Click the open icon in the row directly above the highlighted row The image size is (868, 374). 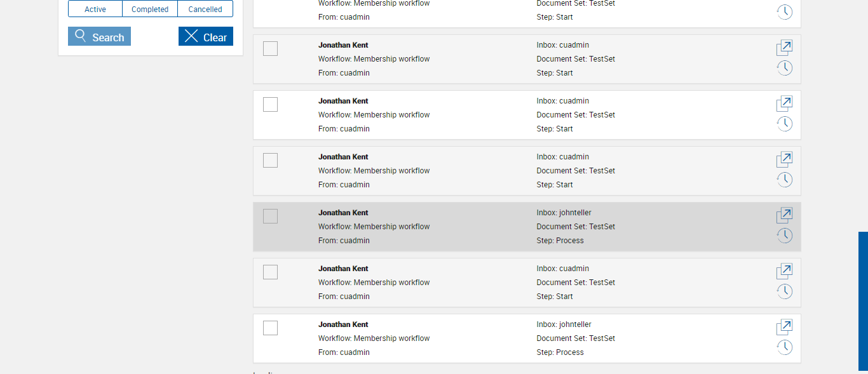(x=785, y=159)
